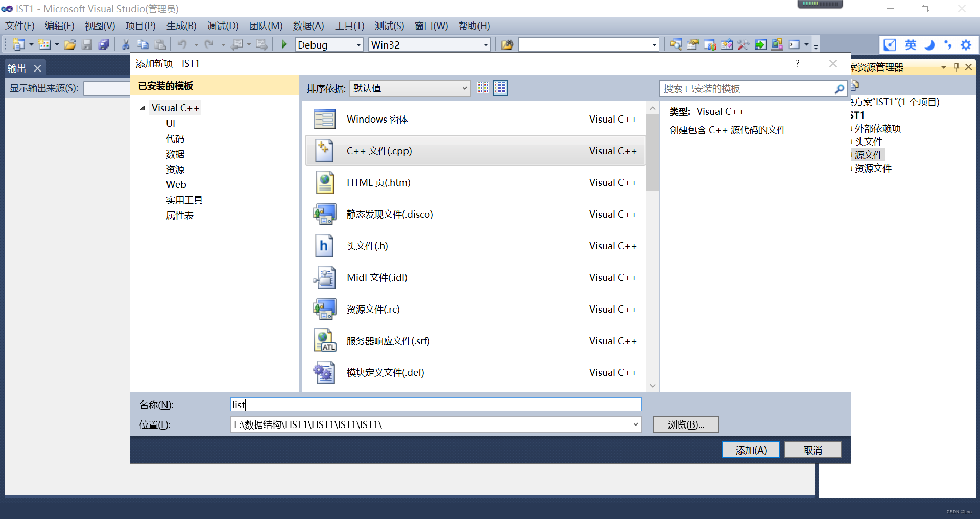Viewport: 980px width, 519px height.
Task: Open the Command Window icon
Action: pos(794,45)
